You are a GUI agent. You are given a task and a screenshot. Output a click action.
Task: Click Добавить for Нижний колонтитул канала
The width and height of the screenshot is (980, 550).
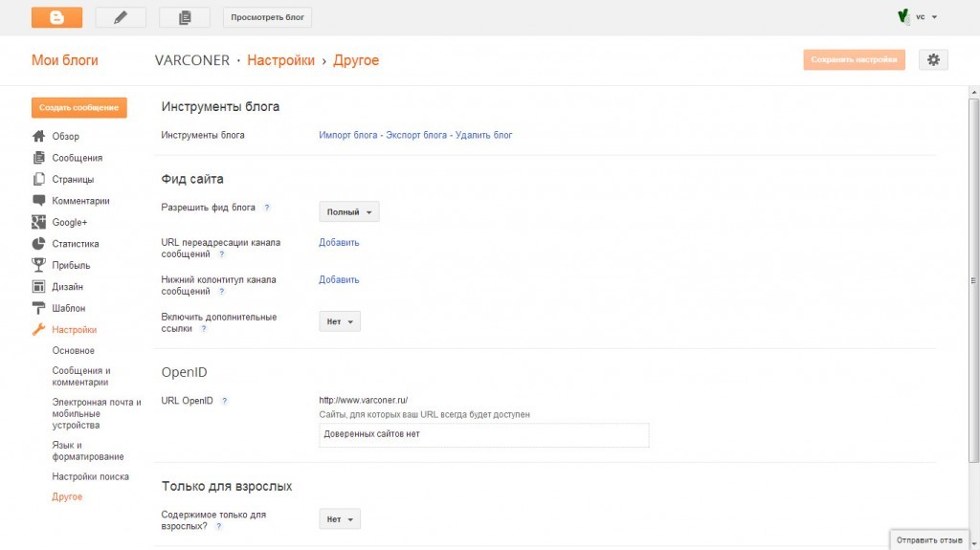click(x=339, y=280)
